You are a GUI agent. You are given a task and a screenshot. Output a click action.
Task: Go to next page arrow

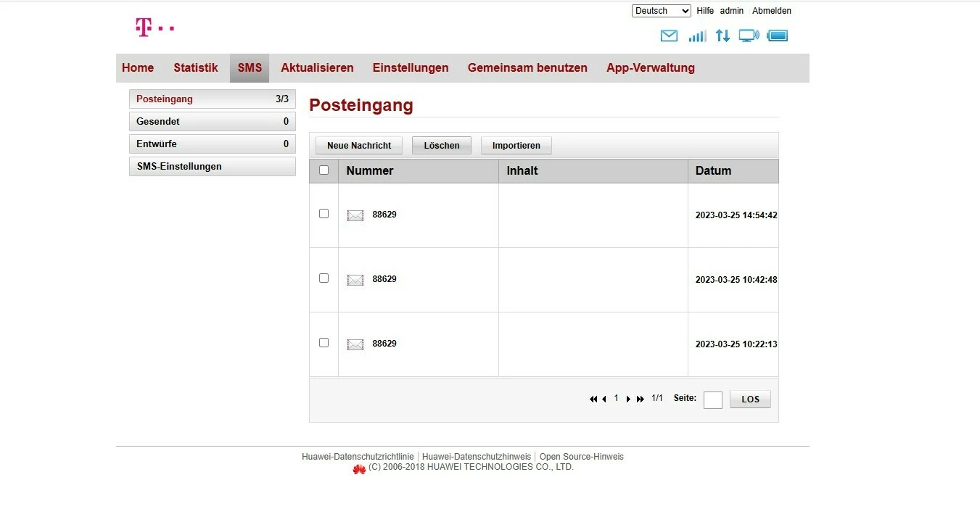tap(628, 399)
